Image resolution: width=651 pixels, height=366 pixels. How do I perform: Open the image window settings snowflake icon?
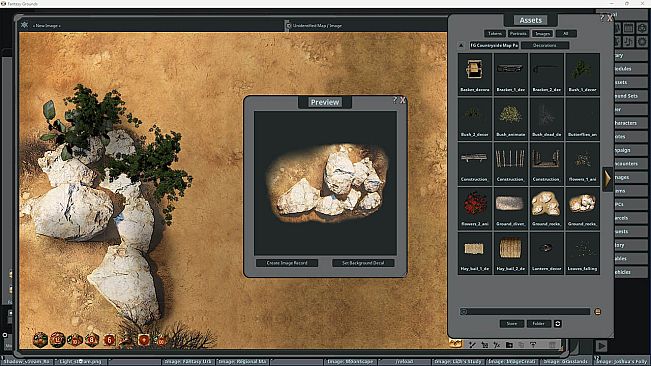(x=24, y=25)
